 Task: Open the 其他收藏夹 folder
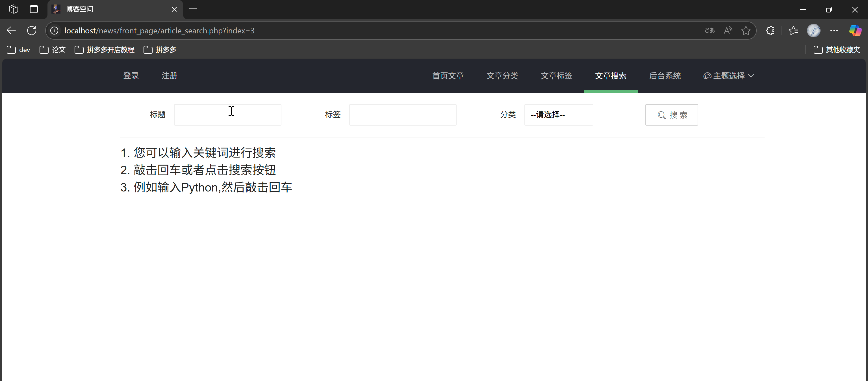pyautogui.click(x=837, y=50)
